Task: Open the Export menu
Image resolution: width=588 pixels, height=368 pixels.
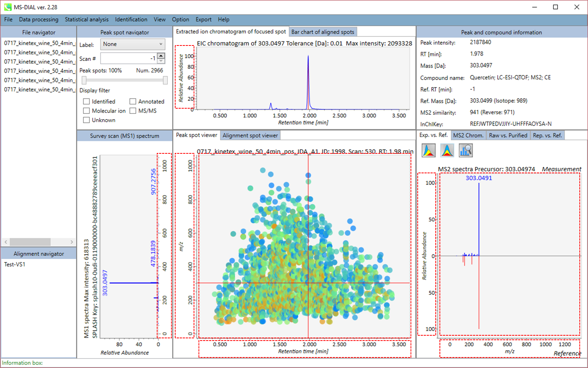Action: [x=203, y=20]
